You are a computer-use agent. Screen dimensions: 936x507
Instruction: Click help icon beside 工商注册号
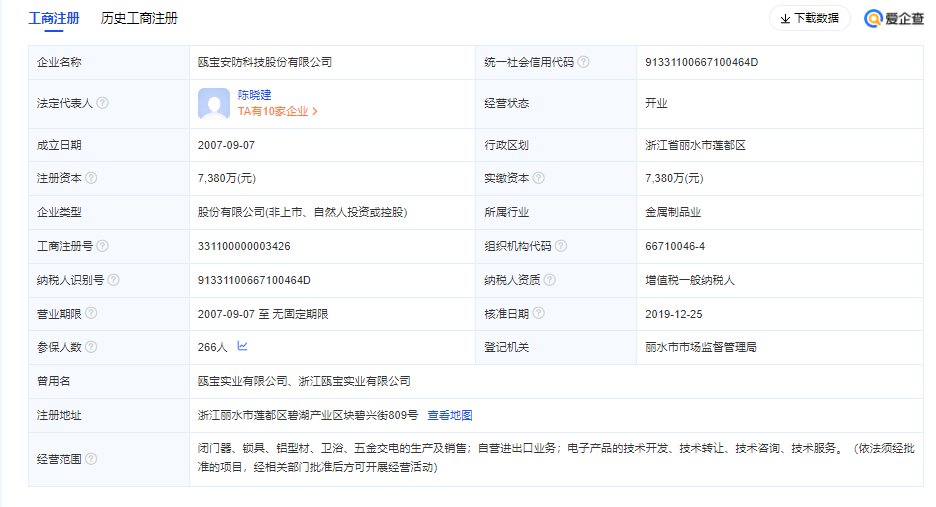coord(103,246)
